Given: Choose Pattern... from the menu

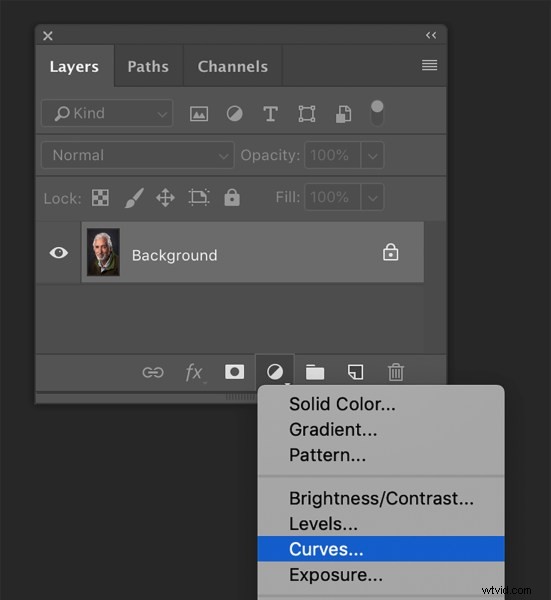Looking at the screenshot, I should (381, 455).
